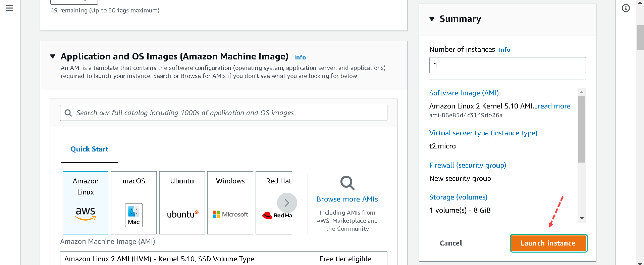Open the info panel circle icon
Viewport: 644px width, 265px height.
[626, 8]
